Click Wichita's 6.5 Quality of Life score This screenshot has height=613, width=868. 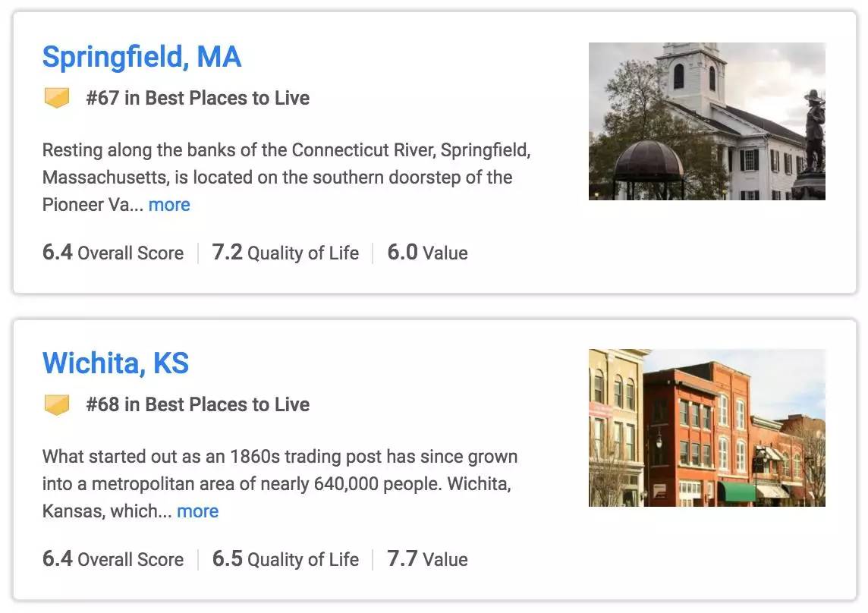coord(285,558)
